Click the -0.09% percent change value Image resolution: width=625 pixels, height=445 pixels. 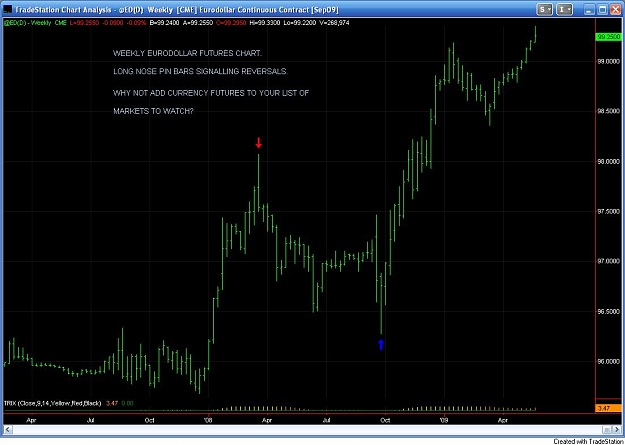pyautogui.click(x=136, y=23)
